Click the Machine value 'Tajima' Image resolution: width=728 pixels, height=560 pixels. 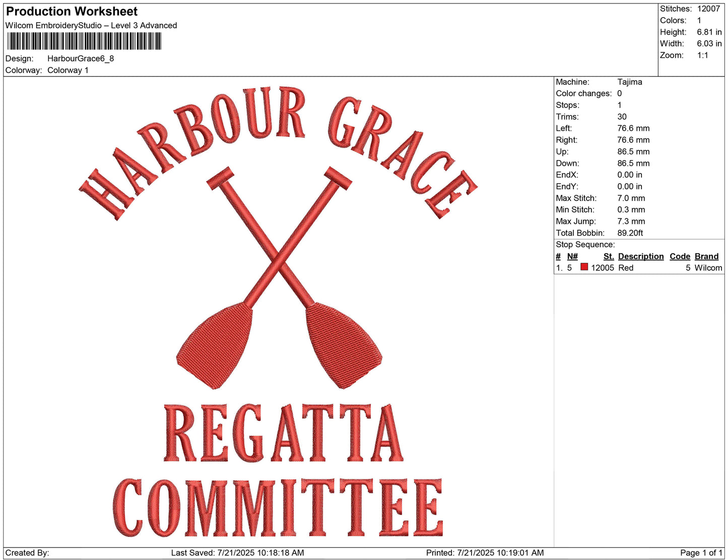(x=630, y=82)
